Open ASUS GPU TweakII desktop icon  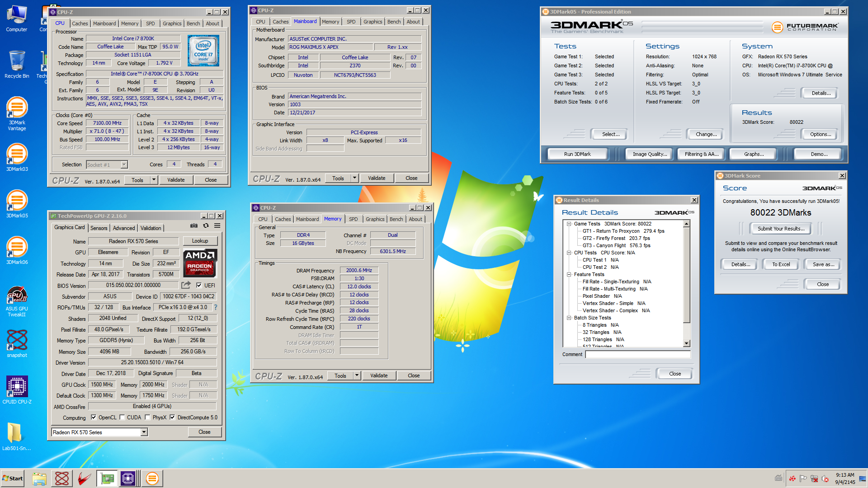pyautogui.click(x=17, y=301)
